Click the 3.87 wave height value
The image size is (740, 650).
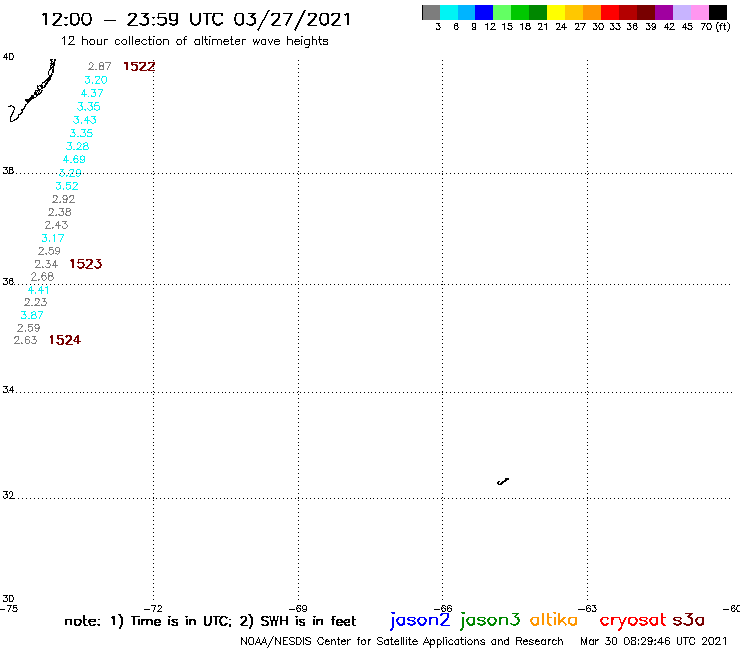pos(32,315)
